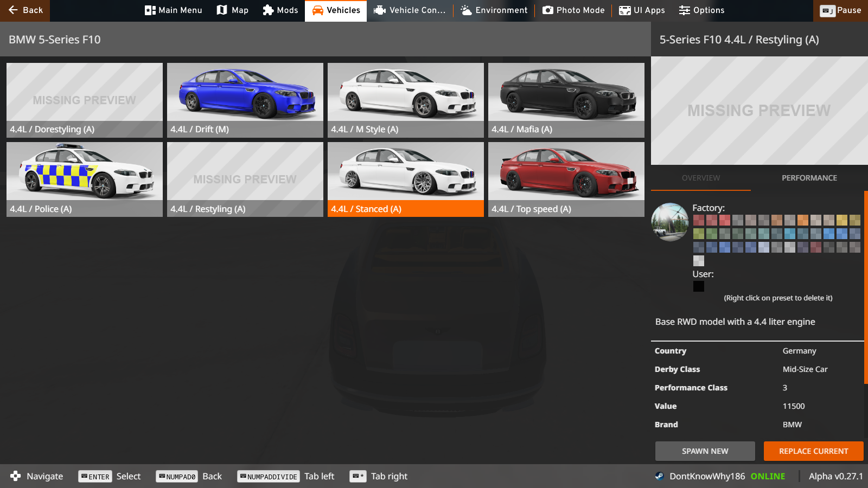Click the Steam icon beside username
Image resolution: width=868 pixels, height=488 pixels.
coord(660,476)
